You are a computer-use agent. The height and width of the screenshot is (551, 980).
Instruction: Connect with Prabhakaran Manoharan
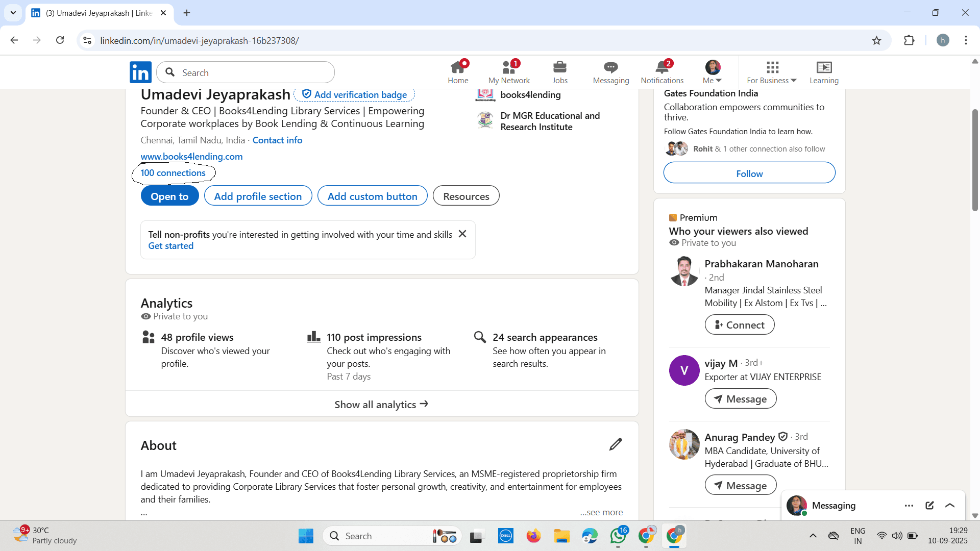(x=739, y=325)
